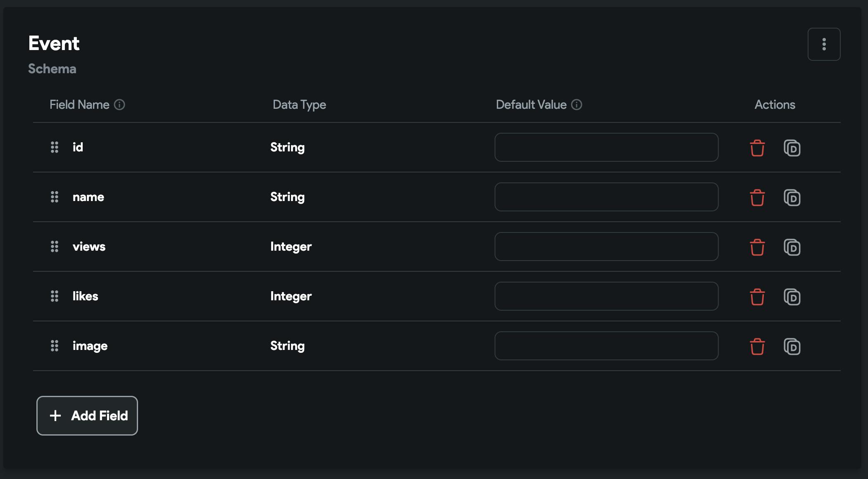Click the Add Field button

87,416
